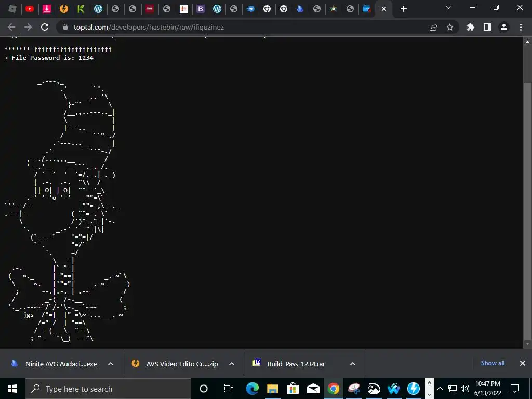Click the 'Type here to search' box

108,389
